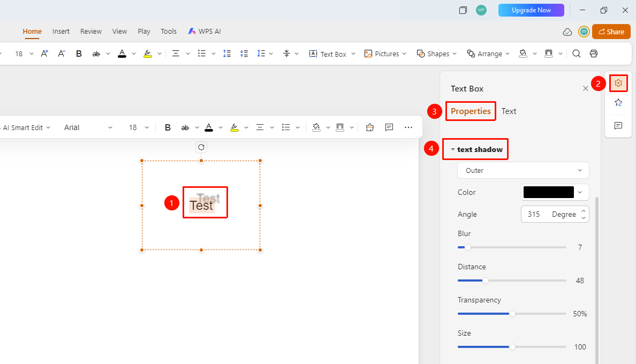
Task: Apply black font color from the ribbon
Action: (x=122, y=54)
